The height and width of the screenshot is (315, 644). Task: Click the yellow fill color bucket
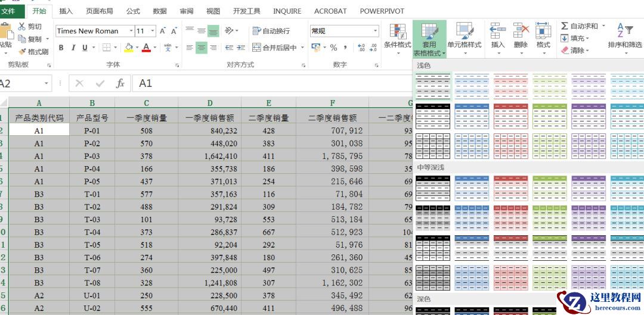tap(128, 48)
